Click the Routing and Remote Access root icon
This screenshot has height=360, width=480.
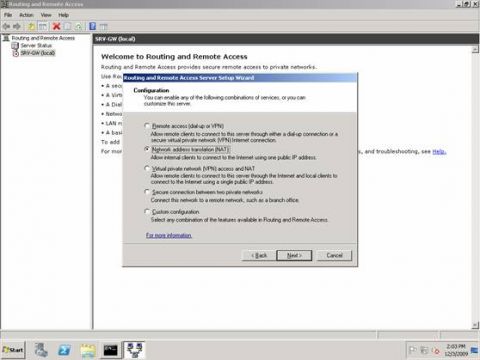(x=6, y=38)
